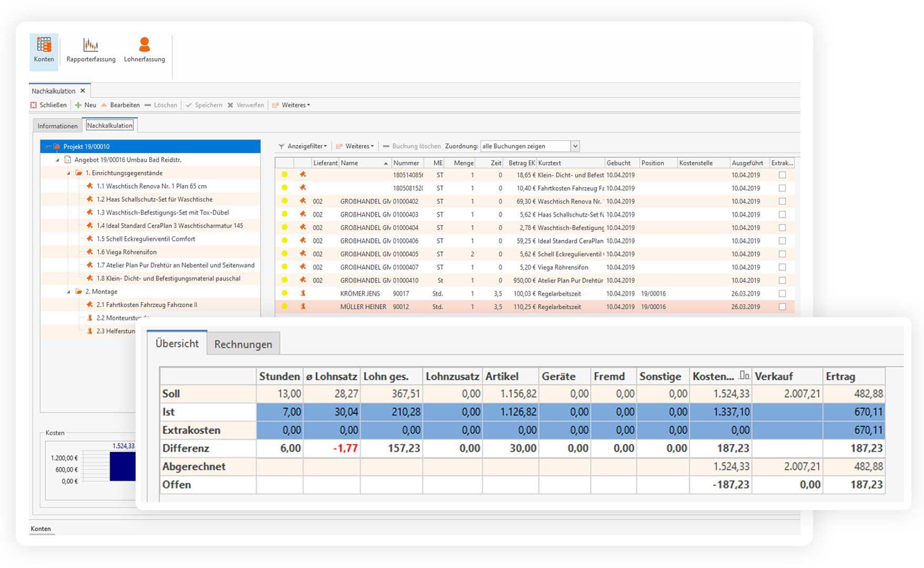Open the main toolbar Weiteres dropdown
The image size is (924, 568).
(291, 105)
